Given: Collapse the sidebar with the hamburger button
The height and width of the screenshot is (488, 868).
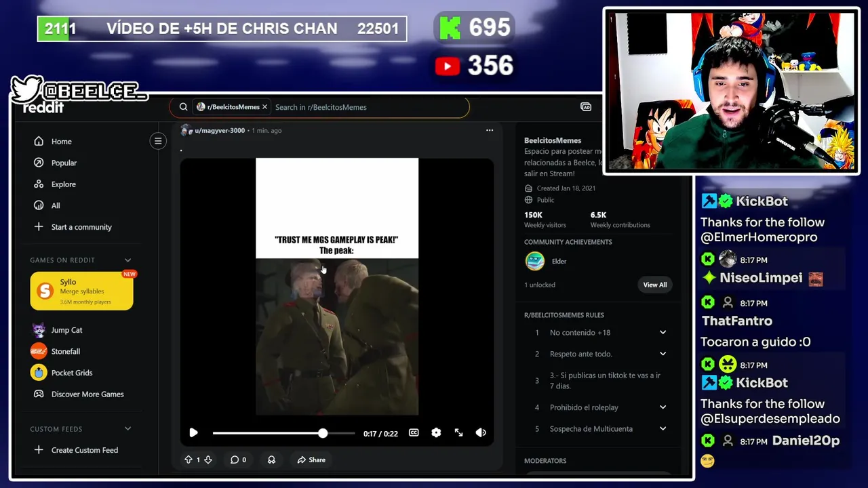Looking at the screenshot, I should (158, 141).
